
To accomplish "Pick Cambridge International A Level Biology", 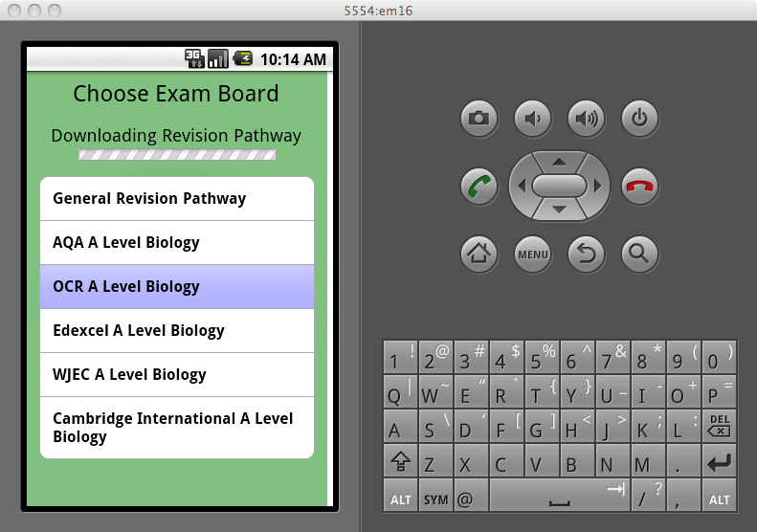I will (x=177, y=428).
